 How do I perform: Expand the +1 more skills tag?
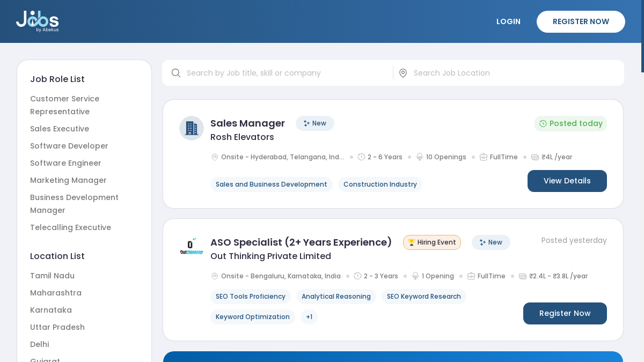pos(309,317)
